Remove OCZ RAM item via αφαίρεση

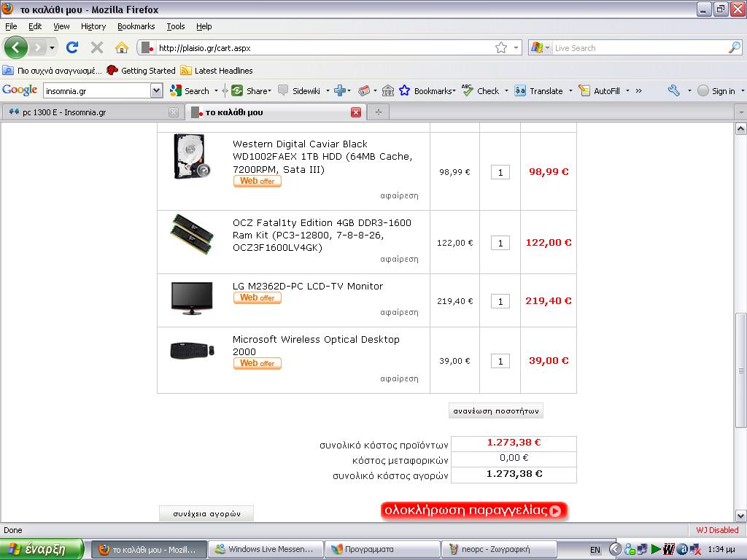point(399,259)
